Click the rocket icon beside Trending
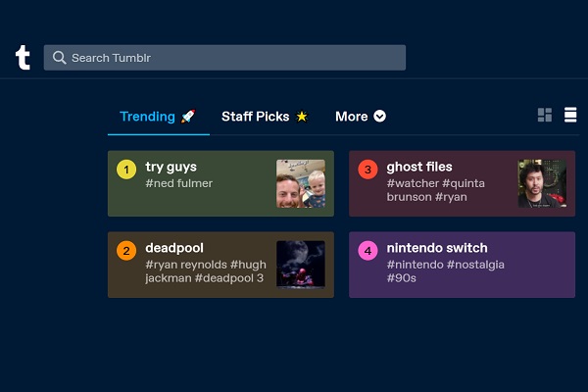The image size is (588, 392). pyautogui.click(x=188, y=117)
